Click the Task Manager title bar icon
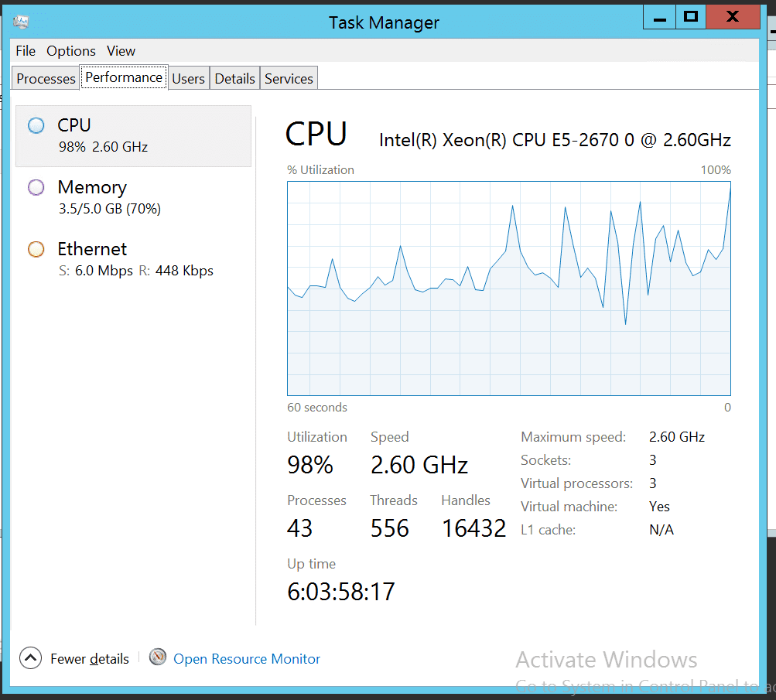The image size is (776, 700). point(21,22)
